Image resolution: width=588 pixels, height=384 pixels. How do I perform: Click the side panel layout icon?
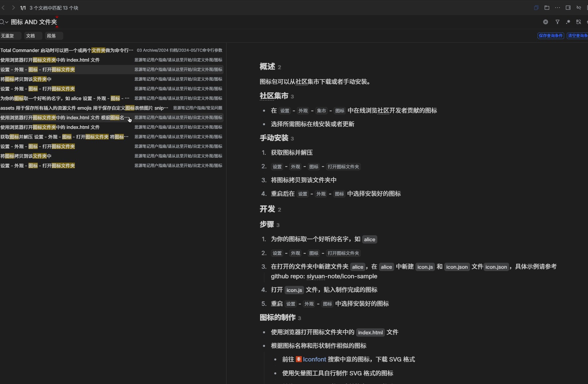(x=568, y=8)
